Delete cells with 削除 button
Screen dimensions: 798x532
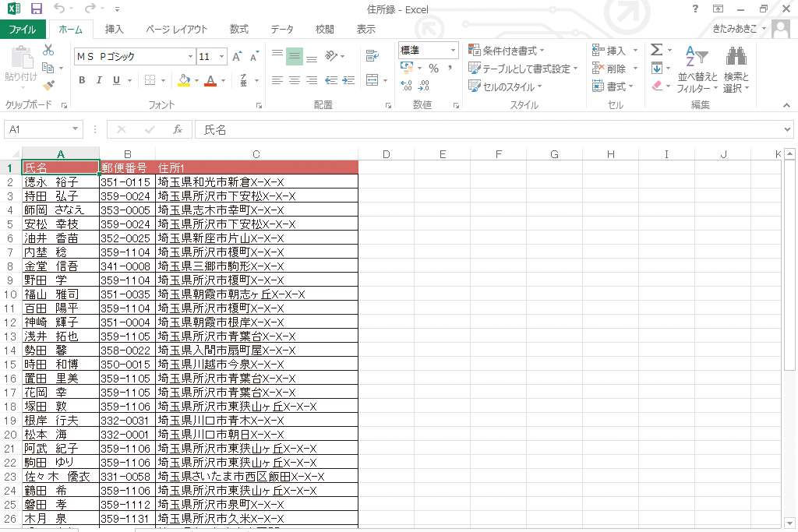[609, 68]
